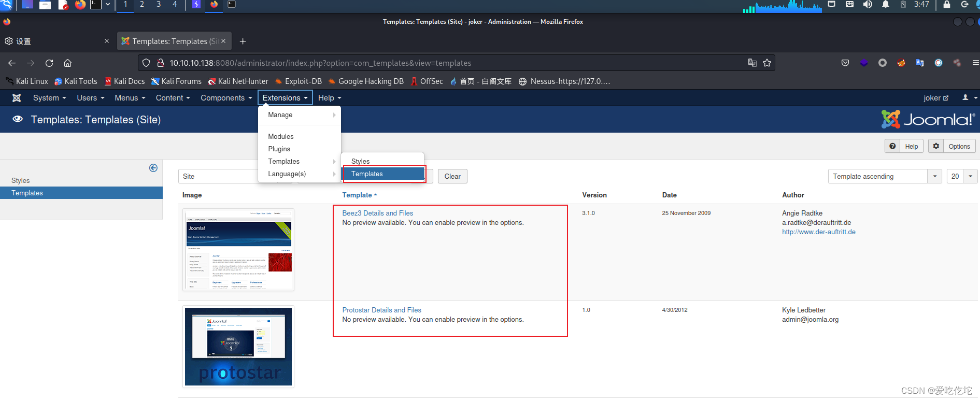Click the Help question mark icon
Image resolution: width=980 pixels, height=400 pixels.
click(892, 146)
